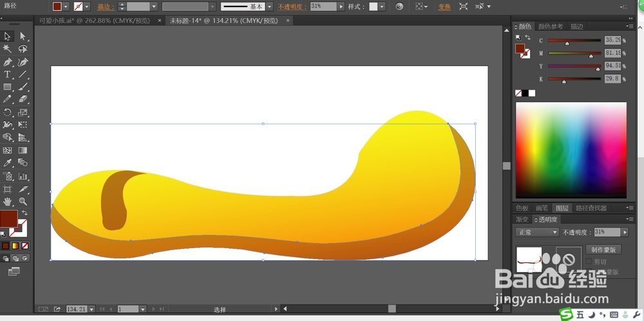Click the 制作蒙版 button
Screen dimensions: 644x321
coord(603,249)
